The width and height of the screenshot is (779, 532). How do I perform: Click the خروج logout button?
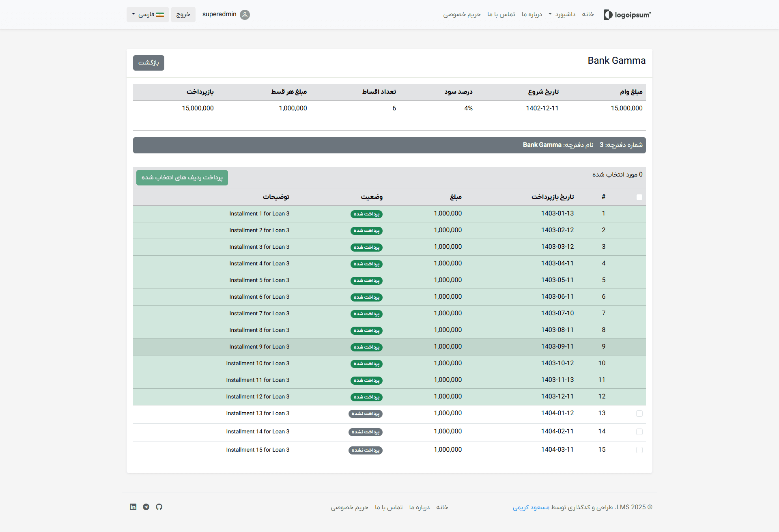point(183,15)
